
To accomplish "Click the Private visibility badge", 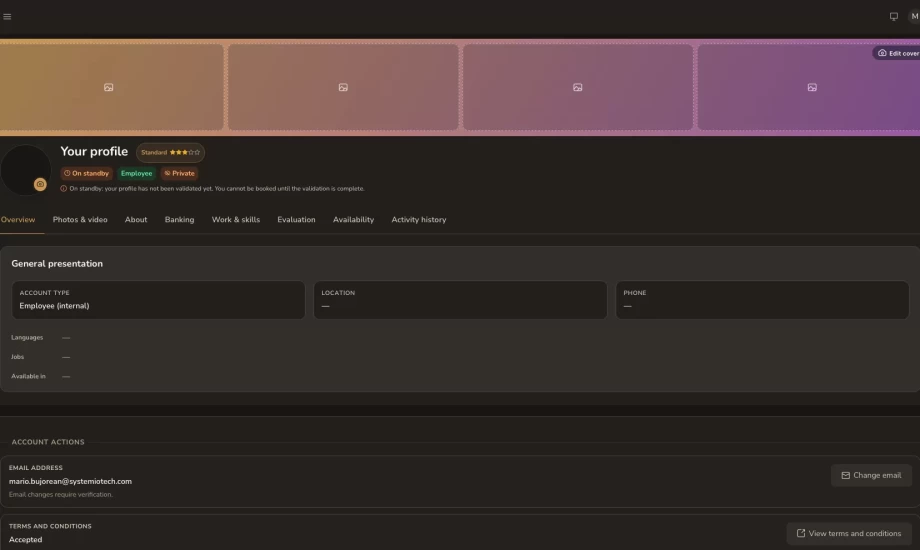I will 179,173.
